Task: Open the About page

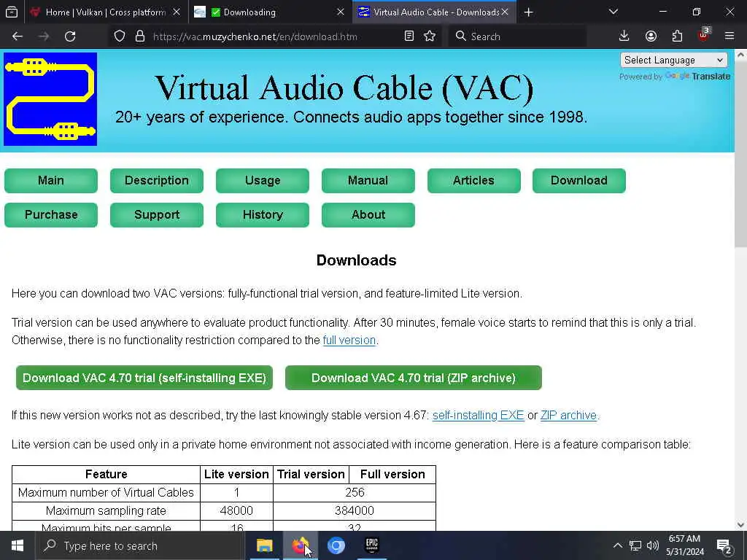Action: point(368,215)
